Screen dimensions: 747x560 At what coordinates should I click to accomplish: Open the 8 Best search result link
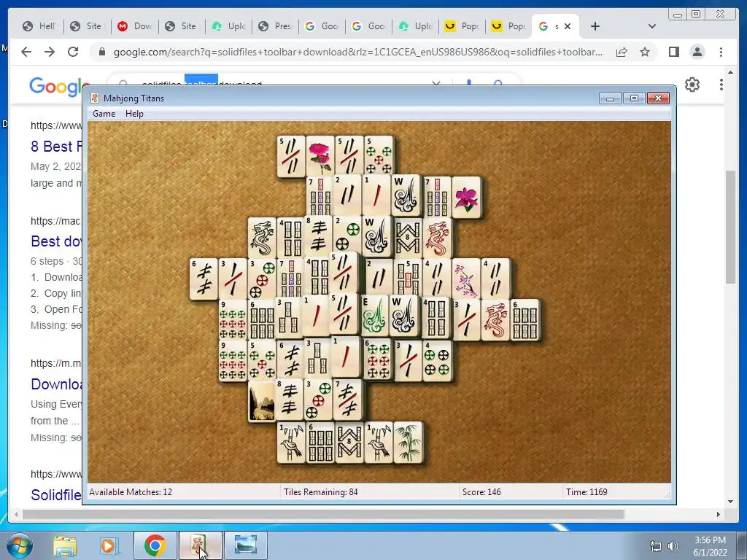tap(56, 146)
